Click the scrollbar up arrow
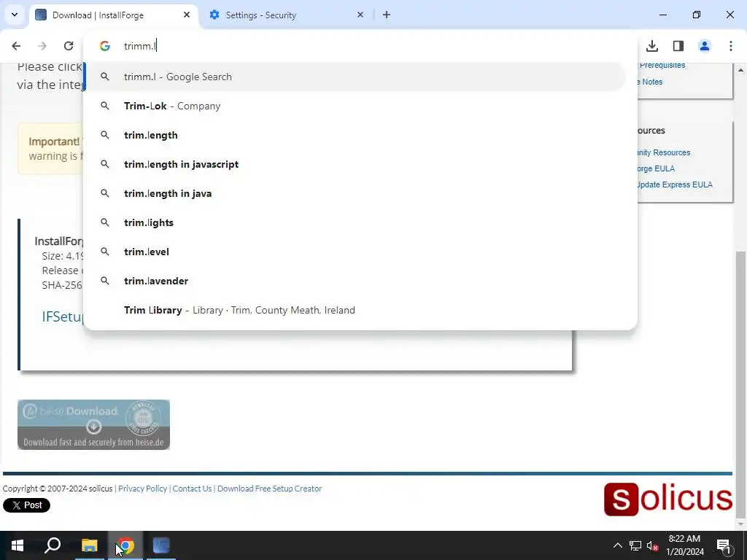Screen dimensions: 747x560 pos(740,70)
